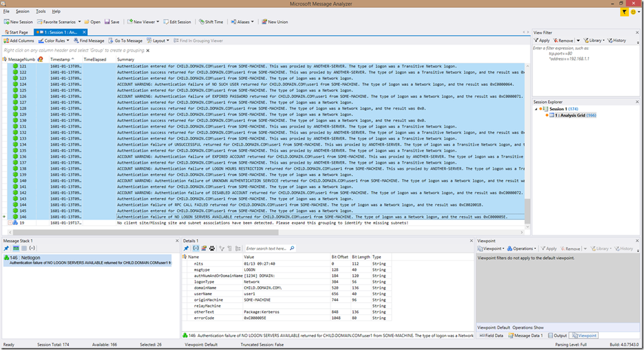The height and width of the screenshot is (350, 644).
Task: Sort by the MessageNumber column header
Action: [x=21, y=59]
